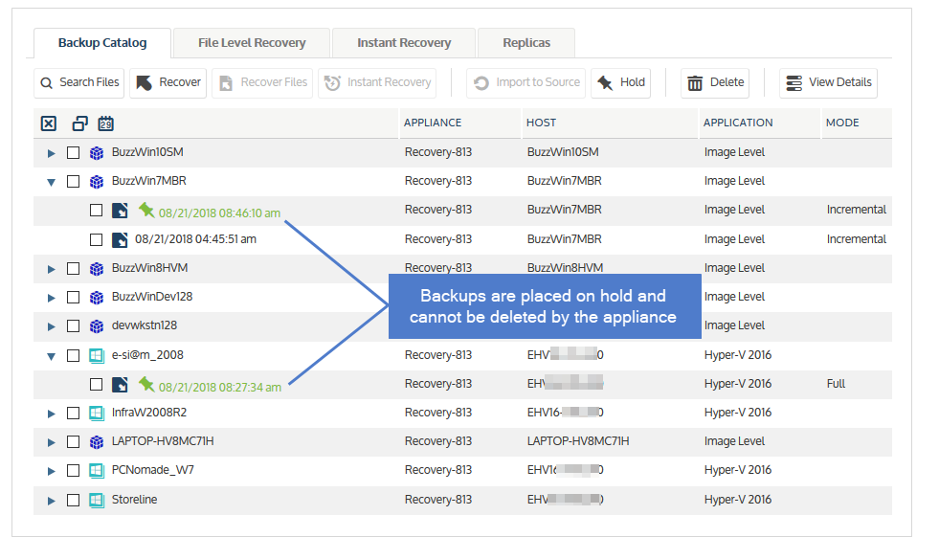Screen dimensions: 939x560
Task: Click the Hold button
Action: pyautogui.click(x=621, y=82)
